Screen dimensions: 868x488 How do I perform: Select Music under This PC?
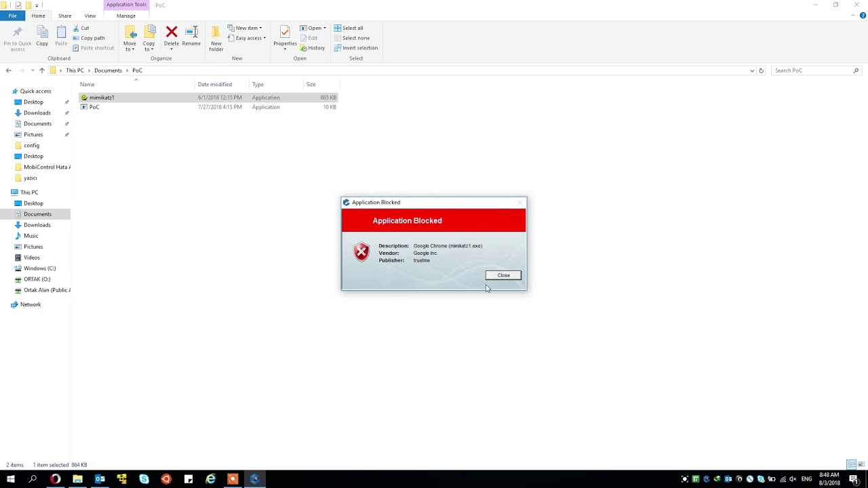click(31, 236)
